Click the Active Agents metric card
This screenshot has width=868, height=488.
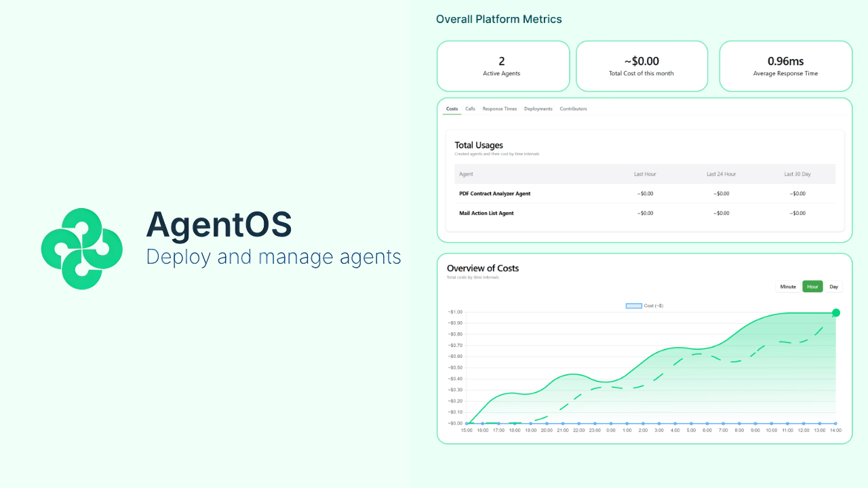pos(502,66)
